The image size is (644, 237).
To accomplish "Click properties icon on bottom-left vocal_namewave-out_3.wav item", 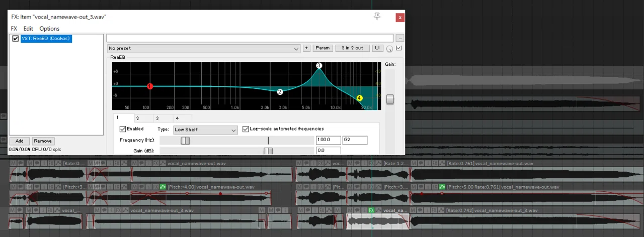I will point(111,210).
